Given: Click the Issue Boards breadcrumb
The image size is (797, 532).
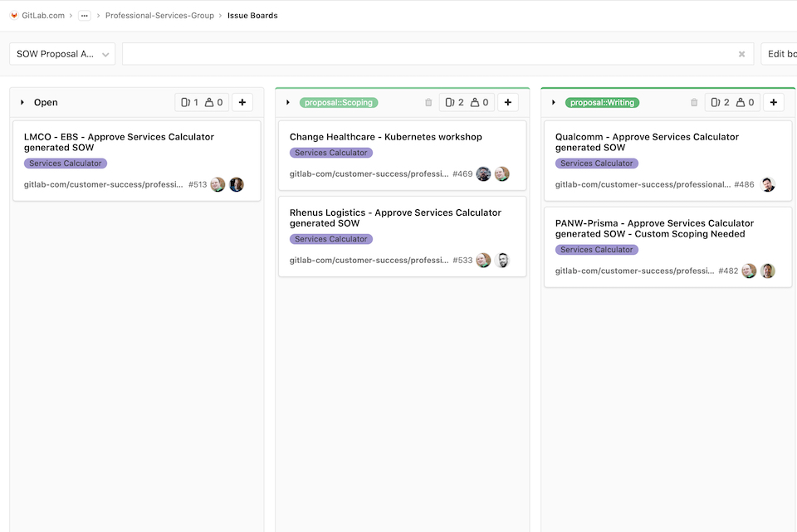Looking at the screenshot, I should point(252,15).
